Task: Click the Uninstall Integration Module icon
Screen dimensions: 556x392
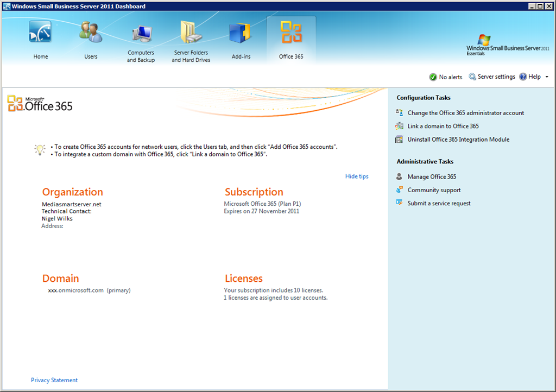Action: click(x=399, y=140)
